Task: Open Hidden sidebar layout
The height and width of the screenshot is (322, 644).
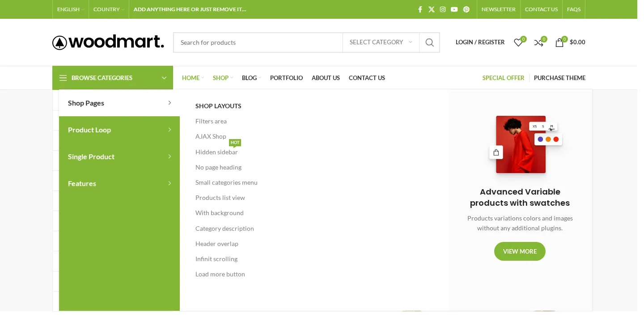Action: click(x=216, y=152)
